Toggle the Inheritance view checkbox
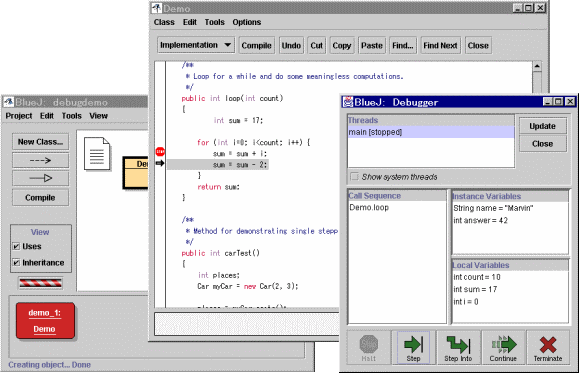This screenshot has width=579, height=373. (16, 263)
